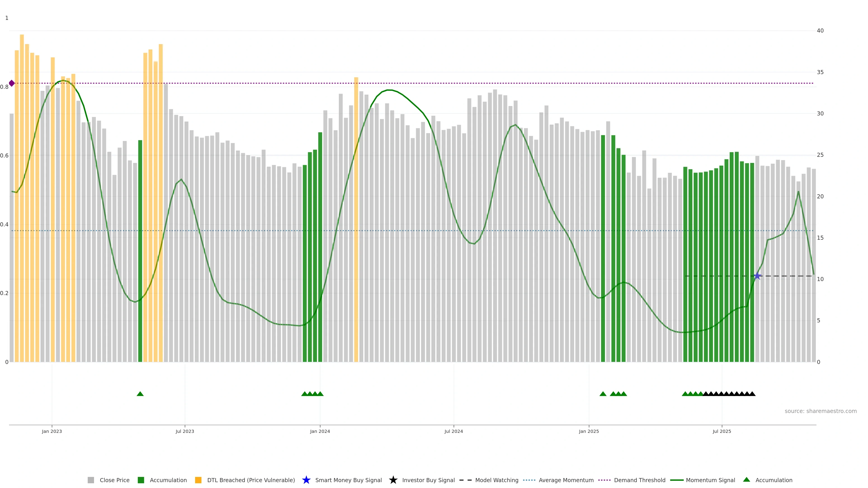Click the Smart Money Buy Signal star icon
Viewport: 868px width, 488px height.
pos(306,480)
